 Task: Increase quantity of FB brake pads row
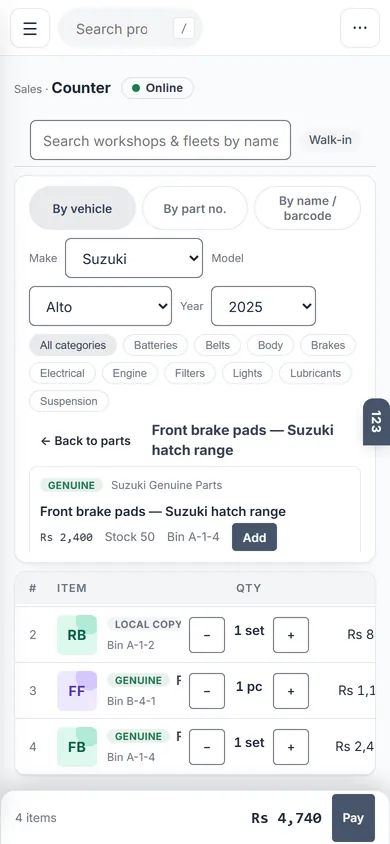(x=291, y=747)
